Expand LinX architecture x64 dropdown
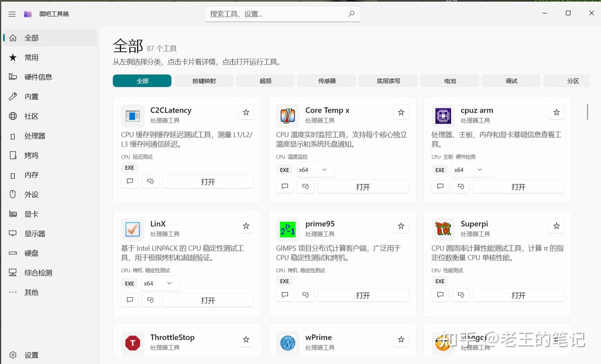The height and width of the screenshot is (364, 601). tap(160, 283)
